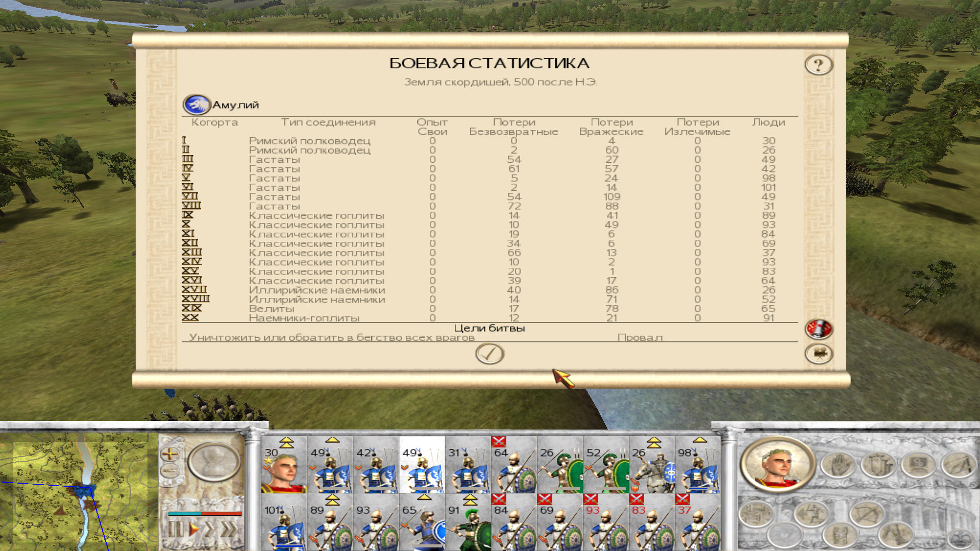Click the БОЕВАЯ СТАТИСТИКА title
The image size is (980, 551).
coord(489,63)
